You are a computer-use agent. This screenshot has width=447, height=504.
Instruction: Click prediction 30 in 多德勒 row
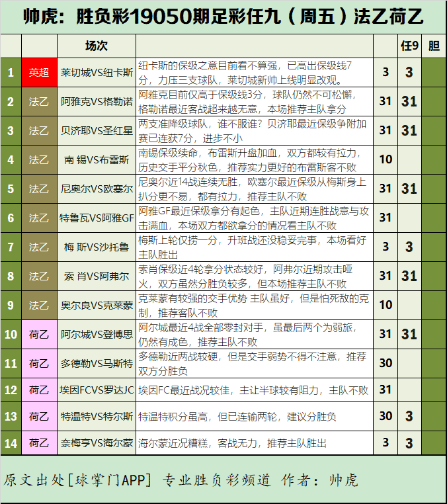click(386, 363)
